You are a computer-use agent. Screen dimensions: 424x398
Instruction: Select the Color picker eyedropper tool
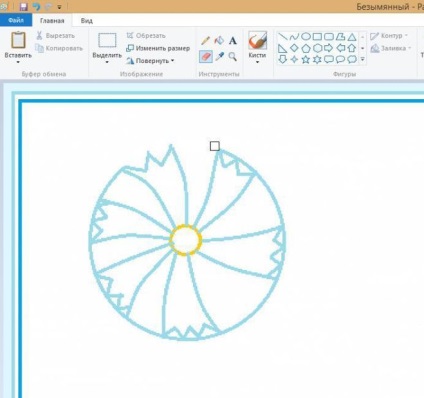[219, 56]
